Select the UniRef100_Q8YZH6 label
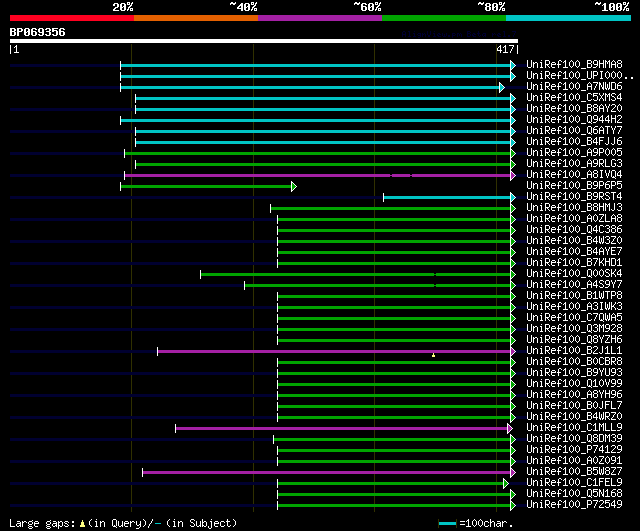Viewport: 640px width, 531px height. click(x=574, y=340)
